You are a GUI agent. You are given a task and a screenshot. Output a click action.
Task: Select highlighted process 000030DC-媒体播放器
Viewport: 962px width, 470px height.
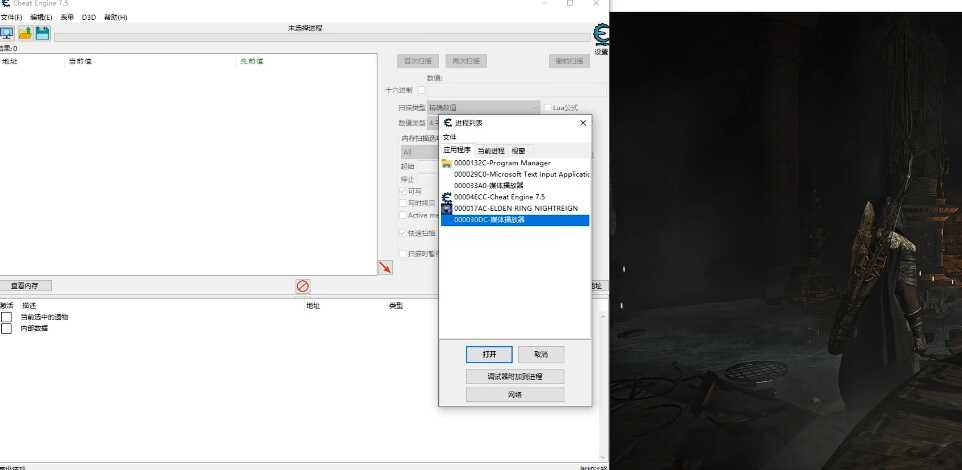[x=515, y=220]
